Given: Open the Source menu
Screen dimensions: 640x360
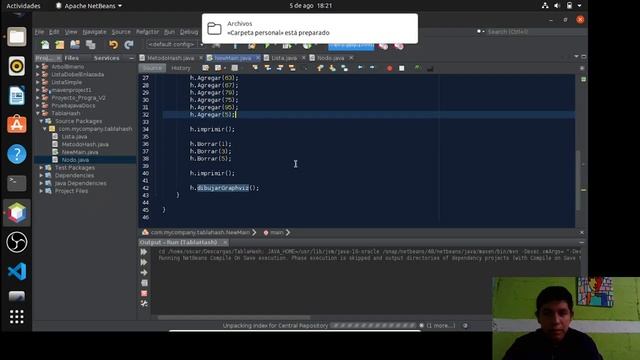Looking at the screenshot, I should point(121,31).
